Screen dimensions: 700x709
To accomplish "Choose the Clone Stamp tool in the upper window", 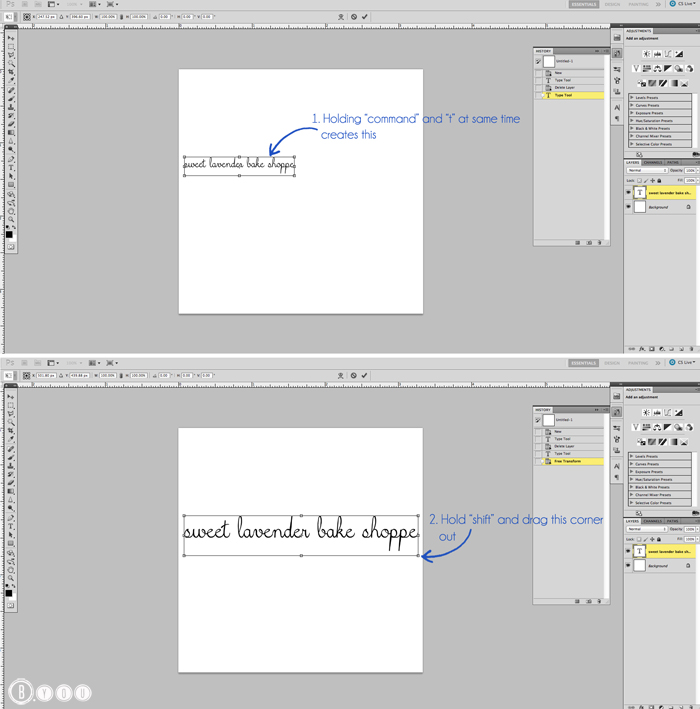I will tap(11, 107).
